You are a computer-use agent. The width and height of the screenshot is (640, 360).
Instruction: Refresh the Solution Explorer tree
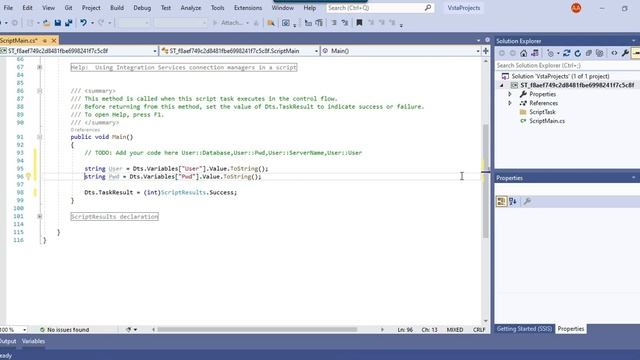point(578,53)
